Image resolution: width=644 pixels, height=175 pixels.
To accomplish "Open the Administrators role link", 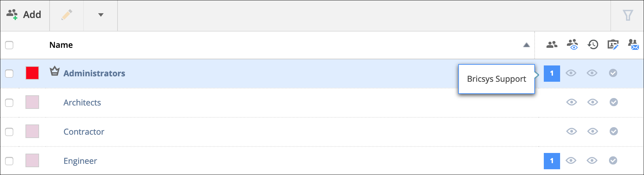I will tap(94, 73).
